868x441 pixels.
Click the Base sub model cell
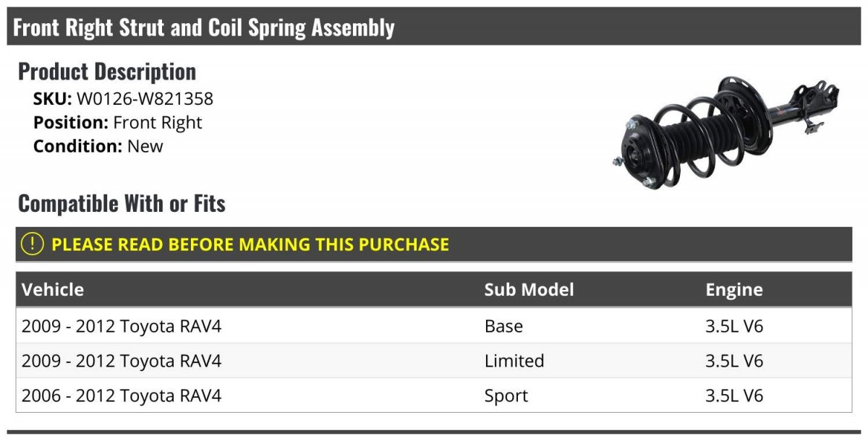503,326
